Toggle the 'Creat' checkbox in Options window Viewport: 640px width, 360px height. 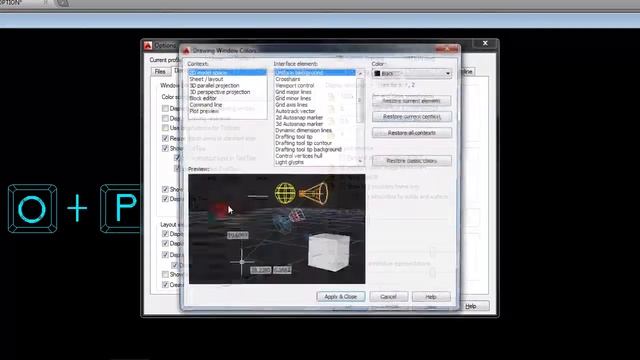point(165,284)
